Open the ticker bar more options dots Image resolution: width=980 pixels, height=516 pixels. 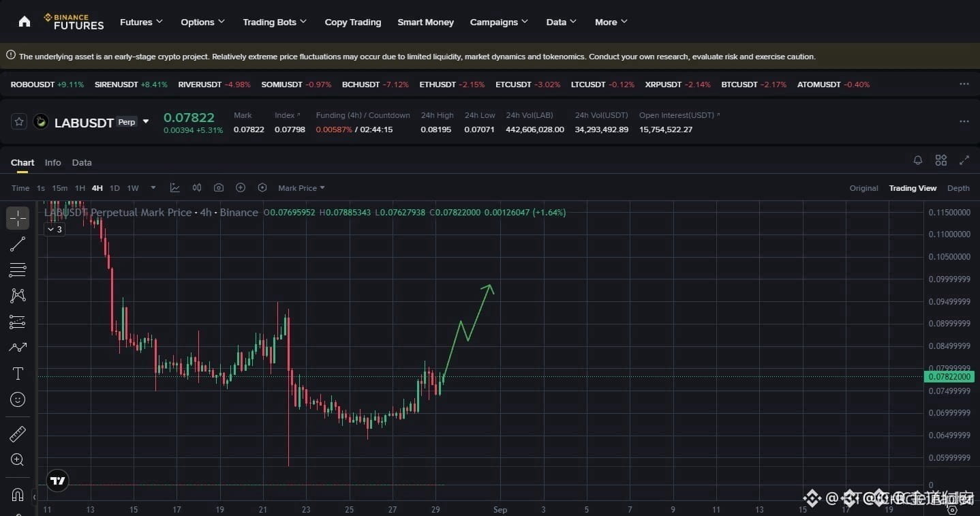pyautogui.click(x=964, y=84)
